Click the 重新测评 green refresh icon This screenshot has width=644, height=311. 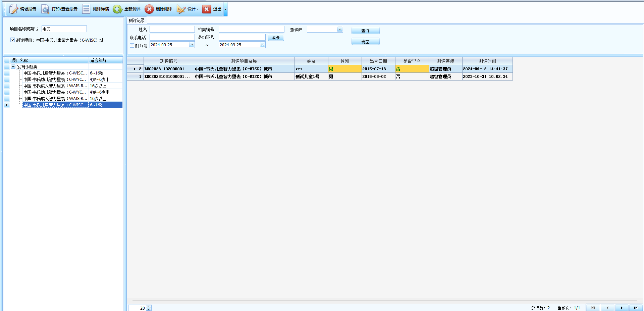click(x=117, y=9)
